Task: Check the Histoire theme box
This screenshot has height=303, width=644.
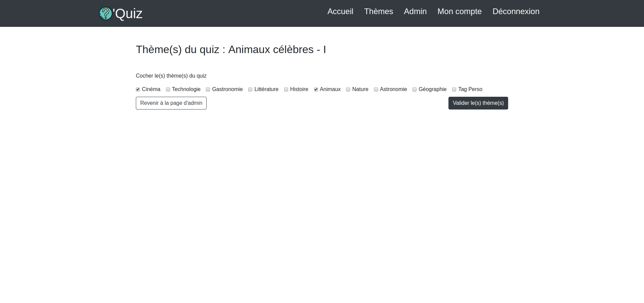Action: point(286,89)
